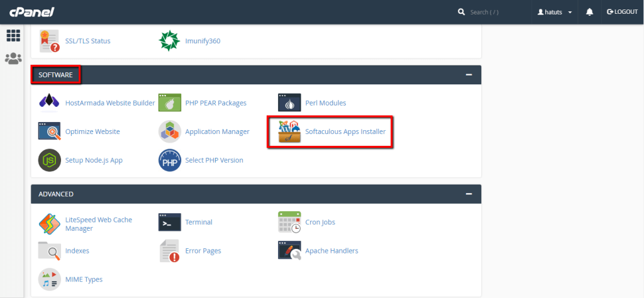The image size is (644, 298).
Task: Open the SSL/TLS Status link
Action: (x=88, y=41)
